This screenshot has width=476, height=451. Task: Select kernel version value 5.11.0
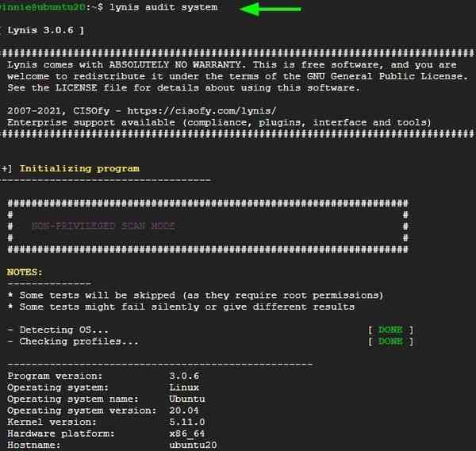pyautogui.click(x=187, y=422)
